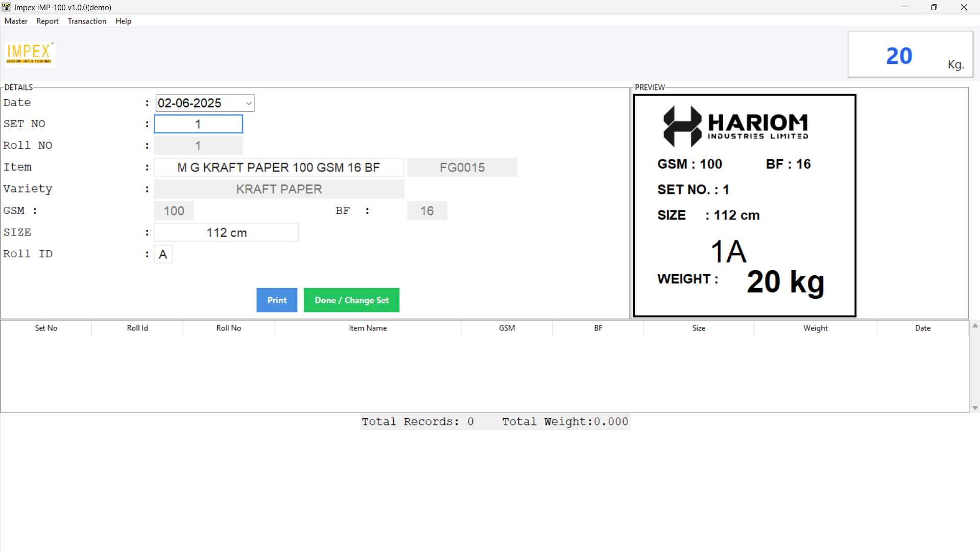Screen dimensions: 980x552
Task: Click the Roll ID field containing A
Action: (x=163, y=254)
